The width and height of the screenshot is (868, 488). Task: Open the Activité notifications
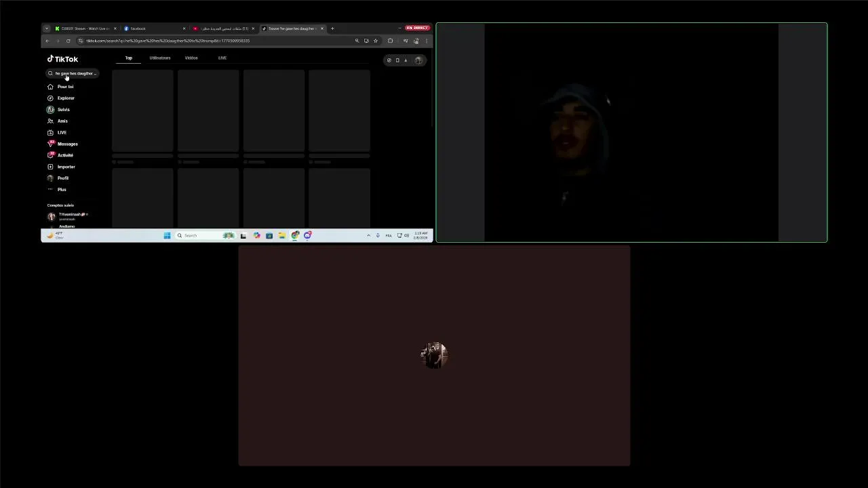click(60, 155)
